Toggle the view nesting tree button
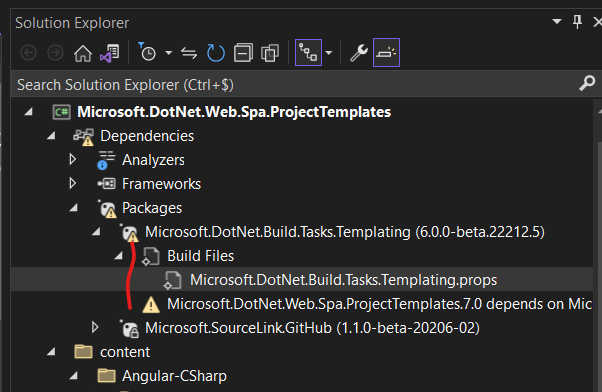 [308, 53]
